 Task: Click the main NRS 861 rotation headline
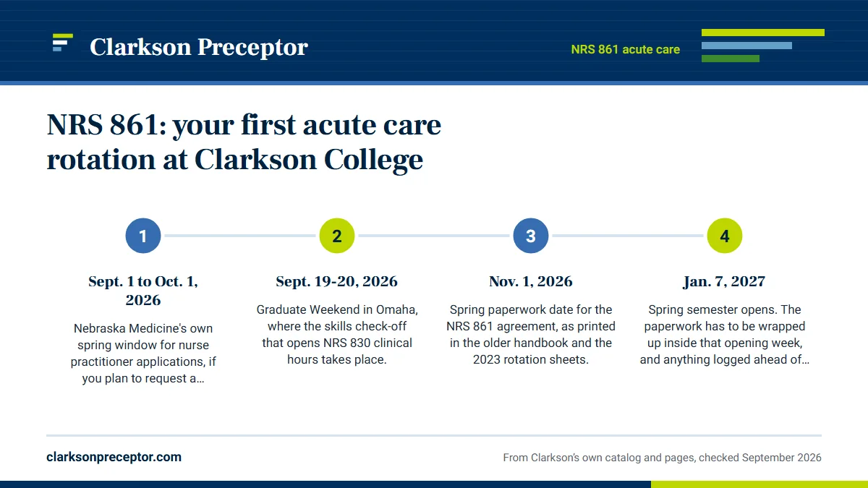pyautogui.click(x=244, y=142)
